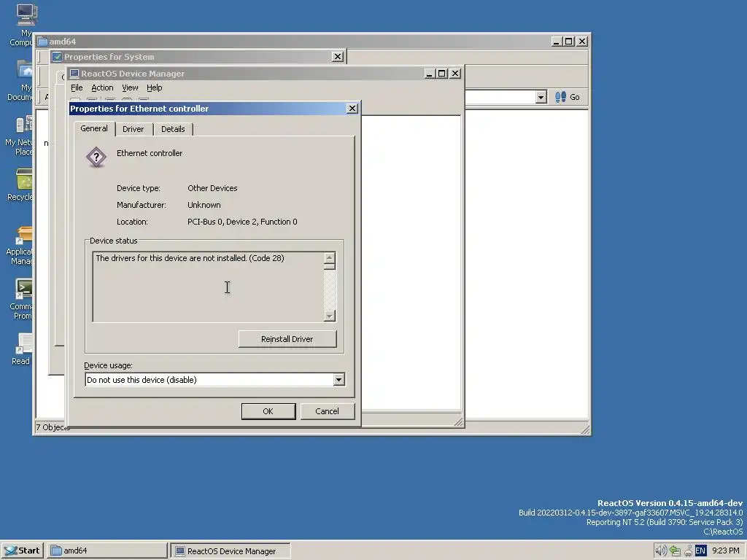Click the PCI-Bus 0 location text

tap(242, 222)
